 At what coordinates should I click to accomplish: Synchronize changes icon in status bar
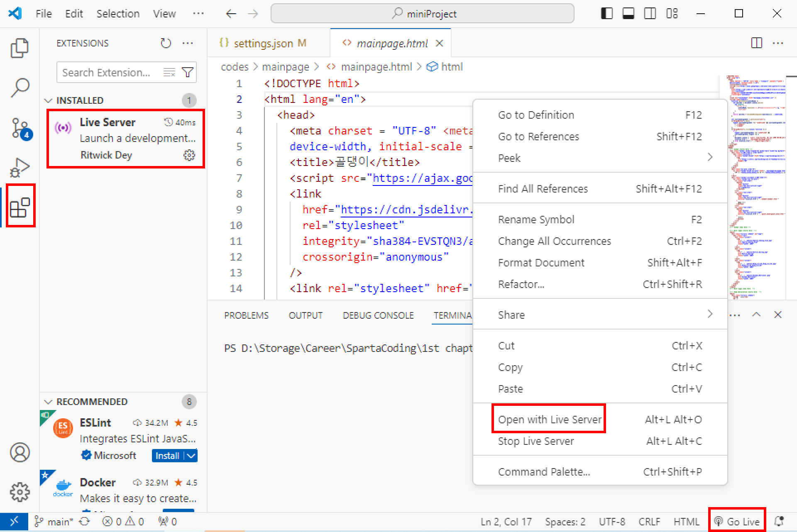tap(85, 521)
